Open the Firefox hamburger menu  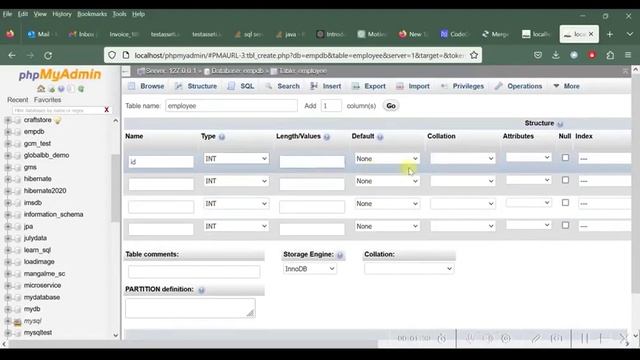tap(628, 55)
